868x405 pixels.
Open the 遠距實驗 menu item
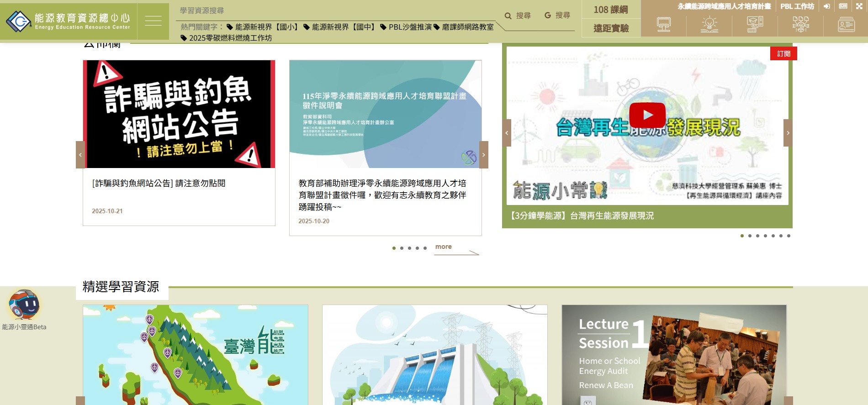(610, 28)
